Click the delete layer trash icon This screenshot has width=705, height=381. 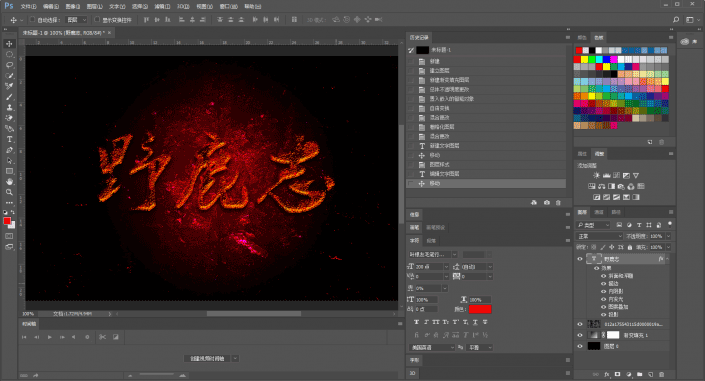click(x=661, y=374)
